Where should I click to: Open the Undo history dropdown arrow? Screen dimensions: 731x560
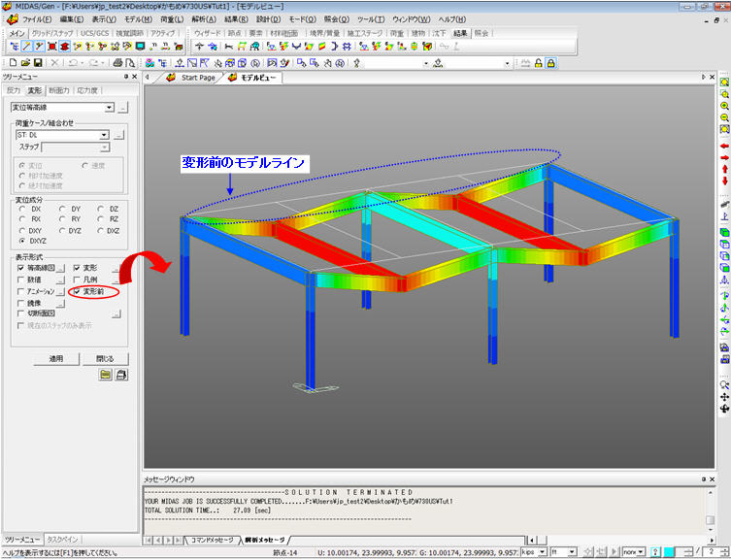point(83,63)
